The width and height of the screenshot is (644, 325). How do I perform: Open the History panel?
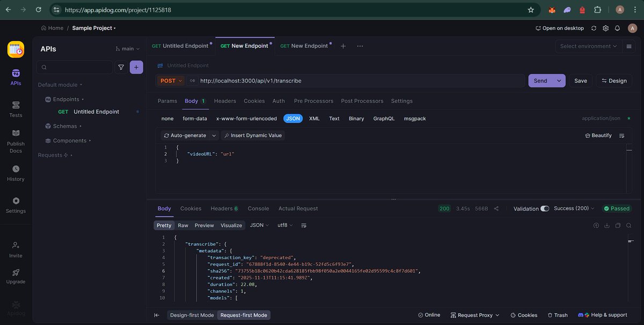pos(16,174)
